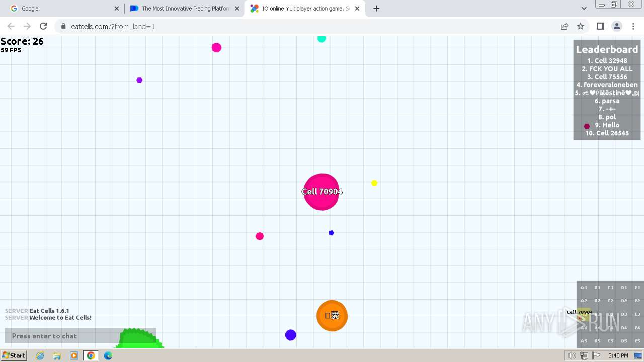The width and height of the screenshot is (644, 362).
Task: Share this page using the share icon
Action: [565, 26]
